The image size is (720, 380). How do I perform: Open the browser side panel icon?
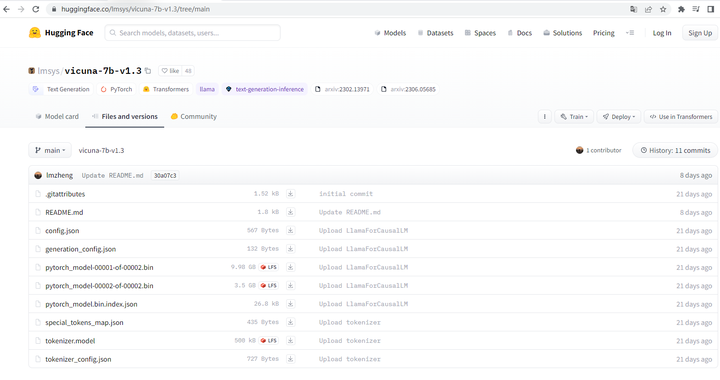[711, 9]
